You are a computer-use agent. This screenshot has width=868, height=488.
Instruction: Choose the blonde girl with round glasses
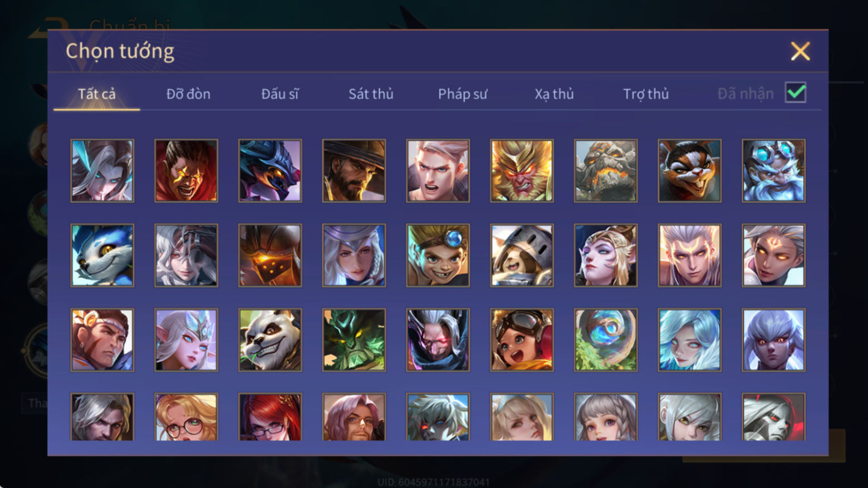pos(187,417)
